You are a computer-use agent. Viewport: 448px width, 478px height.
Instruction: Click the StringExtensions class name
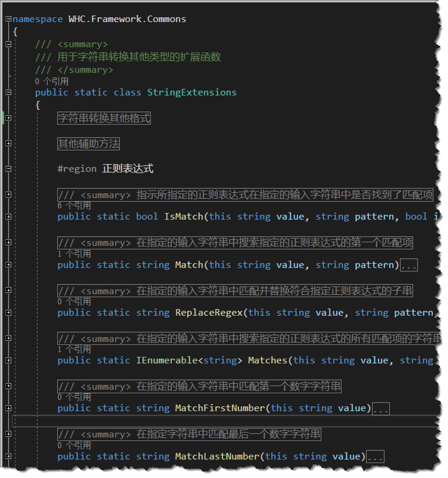[x=192, y=92]
